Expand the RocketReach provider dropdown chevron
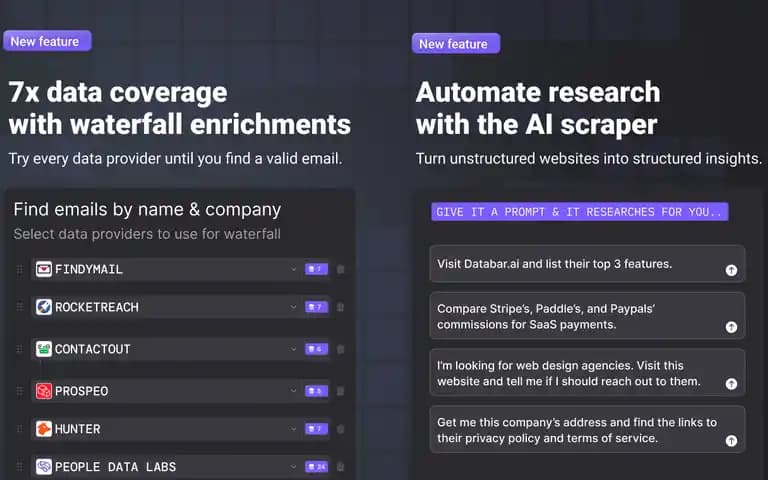 293,307
